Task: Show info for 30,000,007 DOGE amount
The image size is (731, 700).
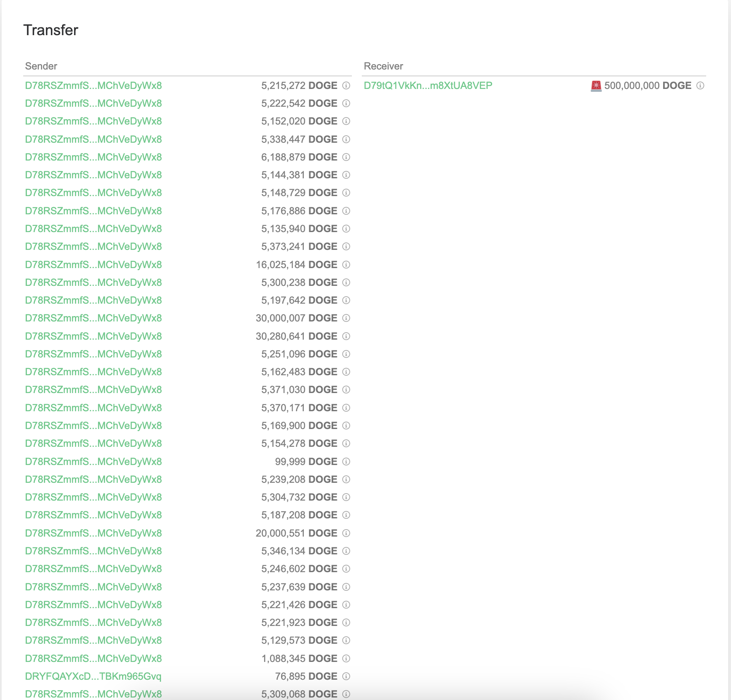Action: tap(346, 318)
